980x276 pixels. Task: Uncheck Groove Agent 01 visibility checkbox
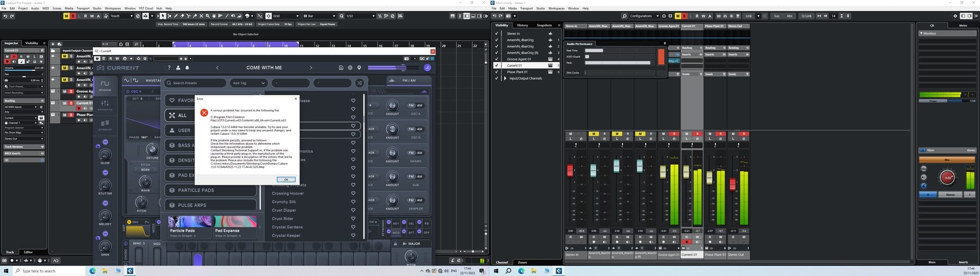(x=496, y=59)
